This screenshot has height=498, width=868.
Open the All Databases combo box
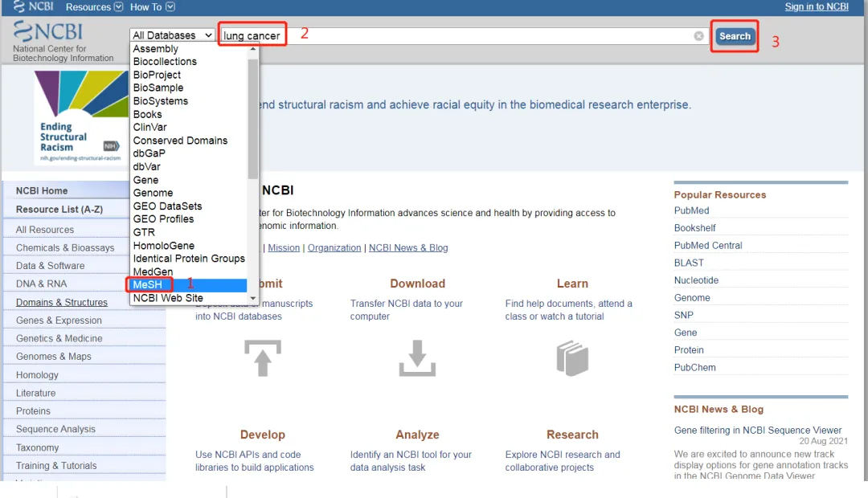coord(172,35)
